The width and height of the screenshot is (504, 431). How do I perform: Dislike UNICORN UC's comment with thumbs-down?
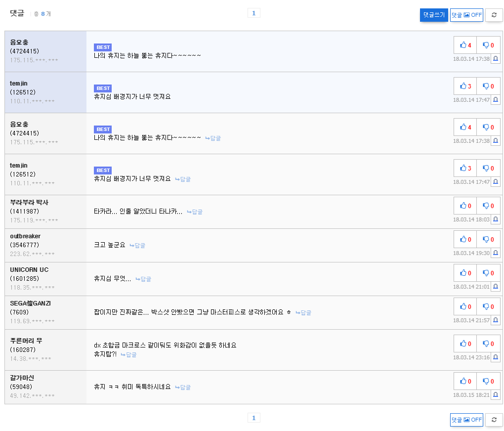[488, 273]
